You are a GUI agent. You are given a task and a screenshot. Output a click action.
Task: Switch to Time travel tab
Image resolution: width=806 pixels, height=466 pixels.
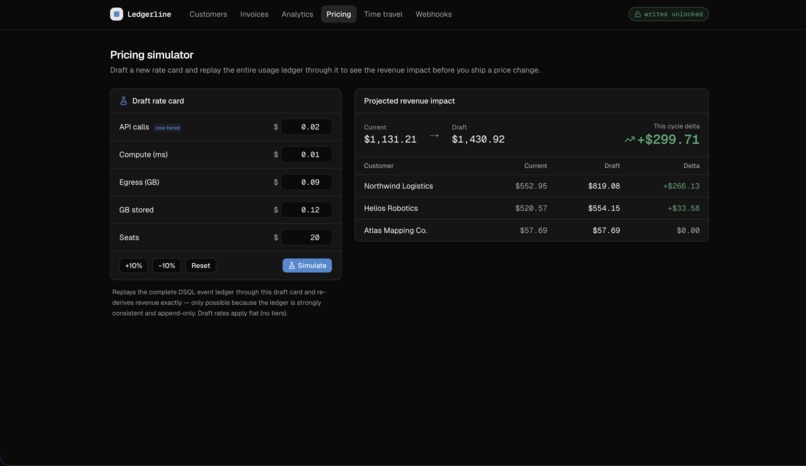click(x=383, y=14)
